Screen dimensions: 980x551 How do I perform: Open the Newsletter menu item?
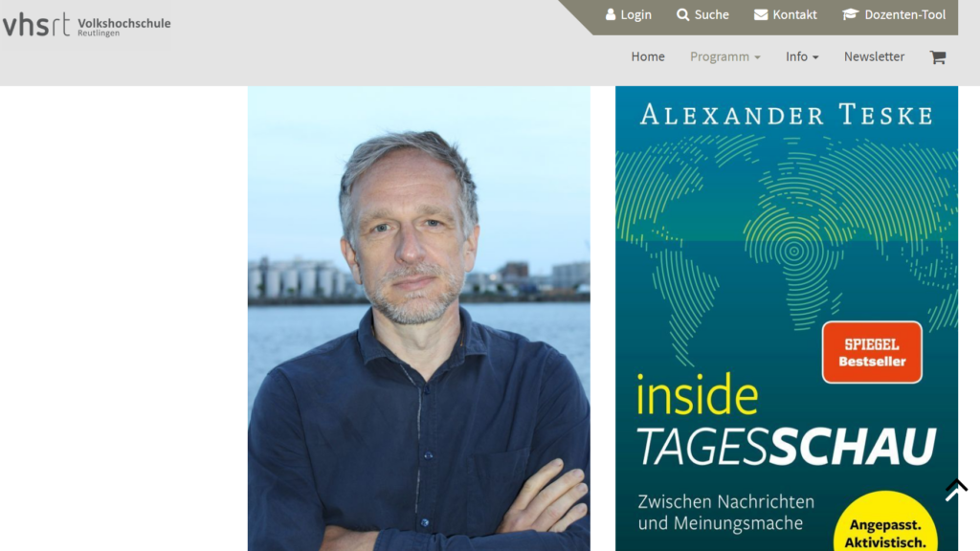(x=874, y=56)
